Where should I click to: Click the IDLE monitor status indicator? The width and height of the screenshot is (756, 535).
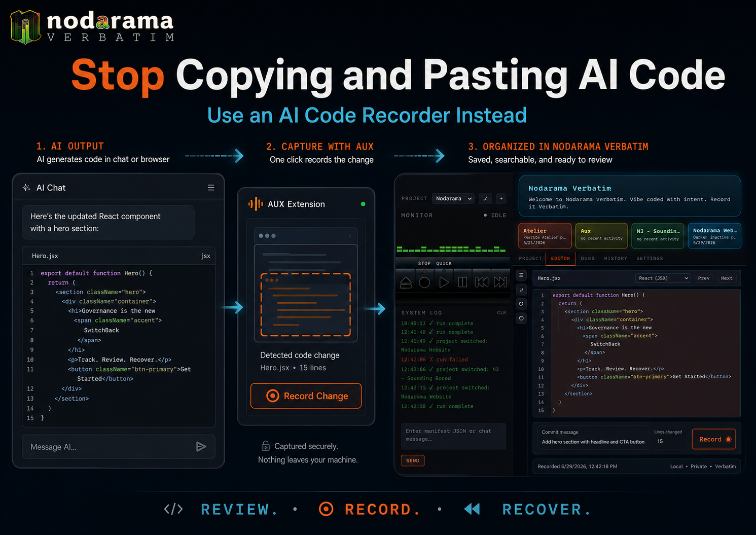click(x=495, y=215)
